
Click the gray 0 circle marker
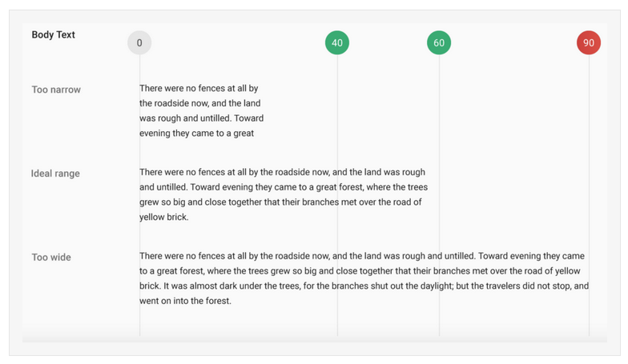coord(139,43)
